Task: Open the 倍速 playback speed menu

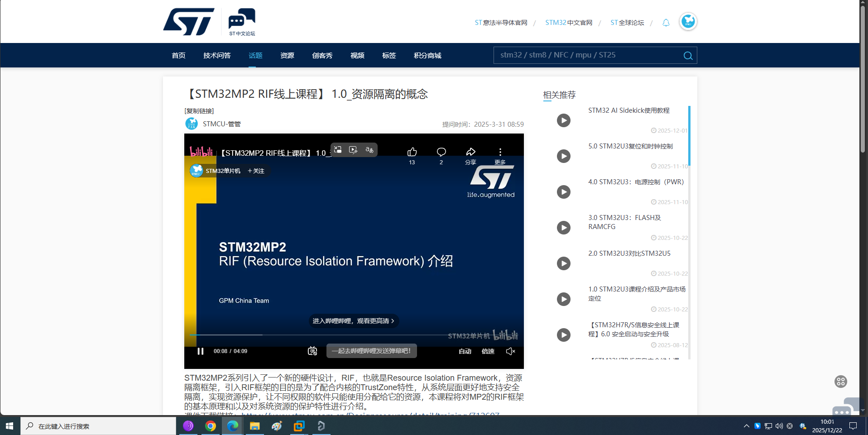Action: tap(488, 351)
